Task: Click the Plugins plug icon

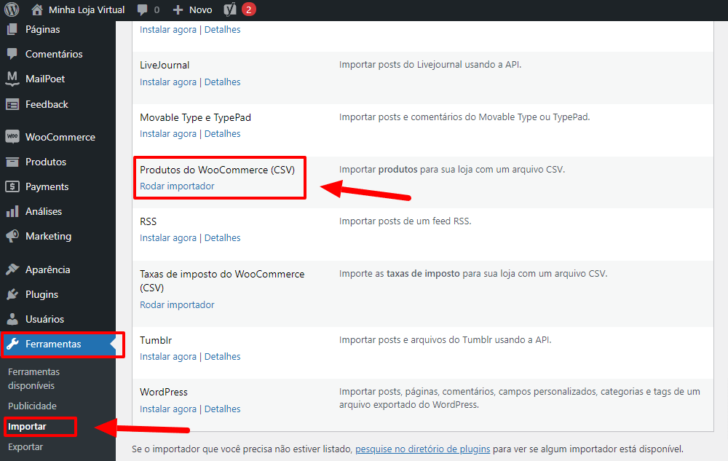Action: [12, 294]
